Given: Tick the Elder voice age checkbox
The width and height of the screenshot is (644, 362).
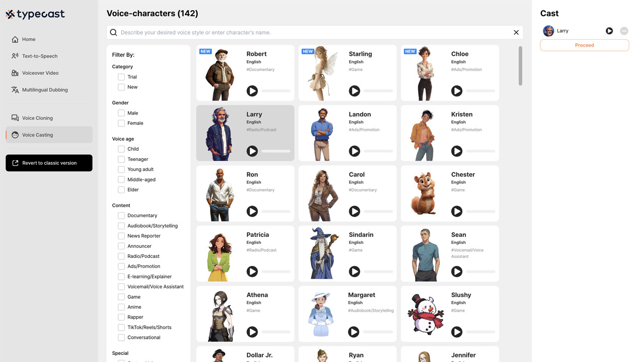Looking at the screenshot, I should [x=121, y=190].
